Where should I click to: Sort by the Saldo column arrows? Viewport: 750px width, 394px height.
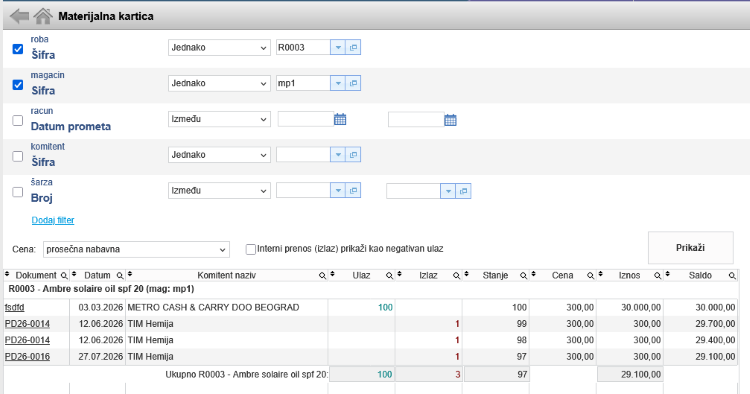667,274
